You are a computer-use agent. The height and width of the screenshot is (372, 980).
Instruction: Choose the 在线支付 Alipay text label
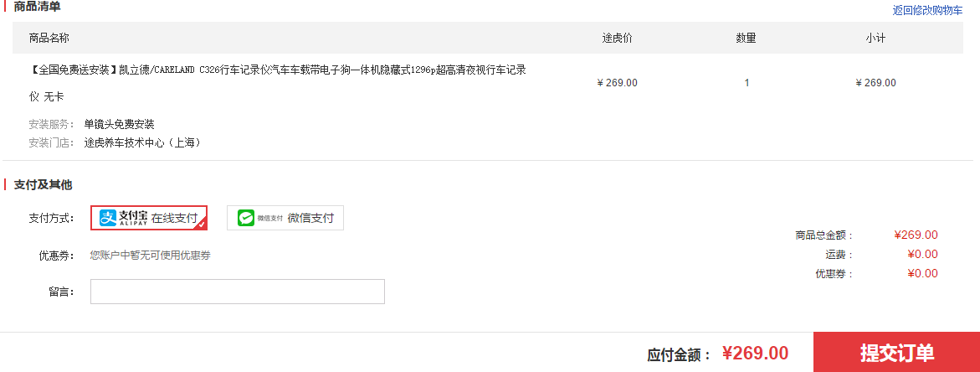point(174,218)
